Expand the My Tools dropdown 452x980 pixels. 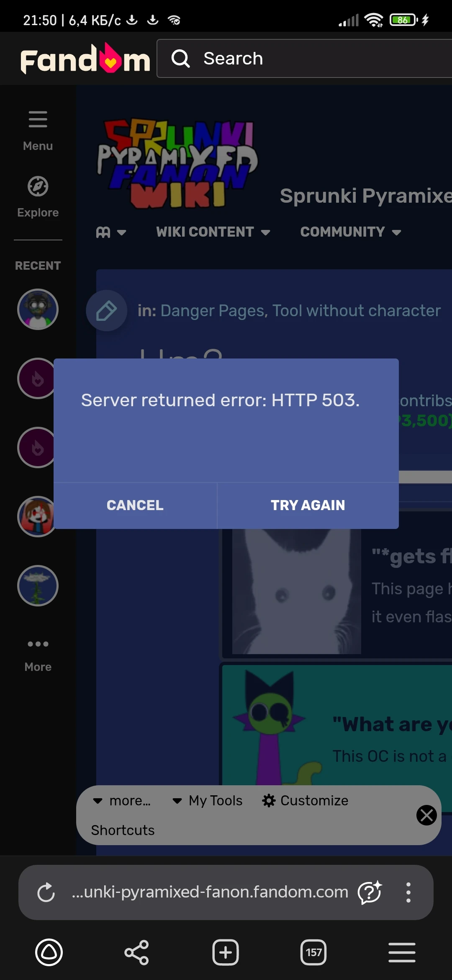208,800
